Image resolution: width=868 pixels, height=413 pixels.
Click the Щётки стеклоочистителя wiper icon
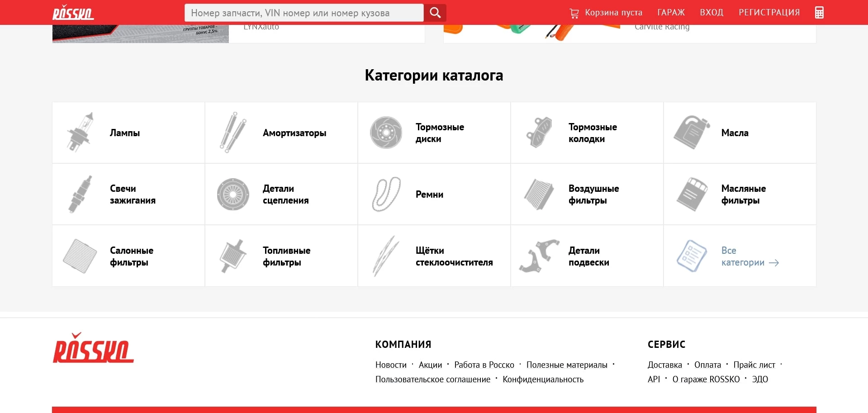point(386,256)
